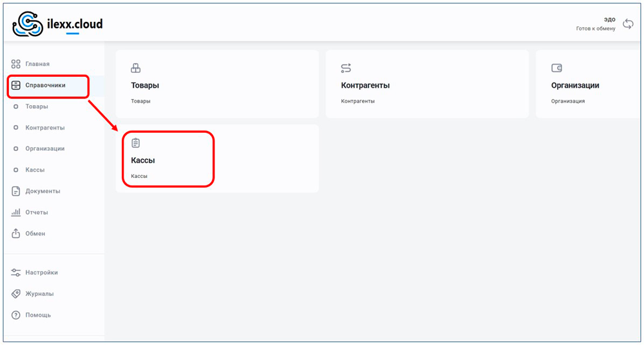Open the Контрагенты card
Viewport: 644px width, 345px height.
426,84
